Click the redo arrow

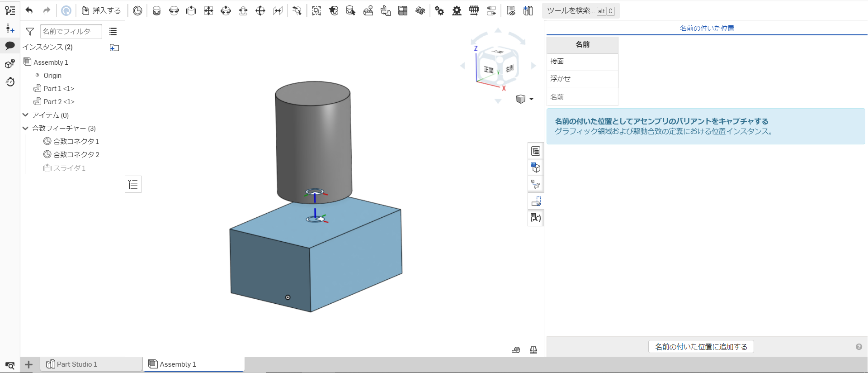47,10
